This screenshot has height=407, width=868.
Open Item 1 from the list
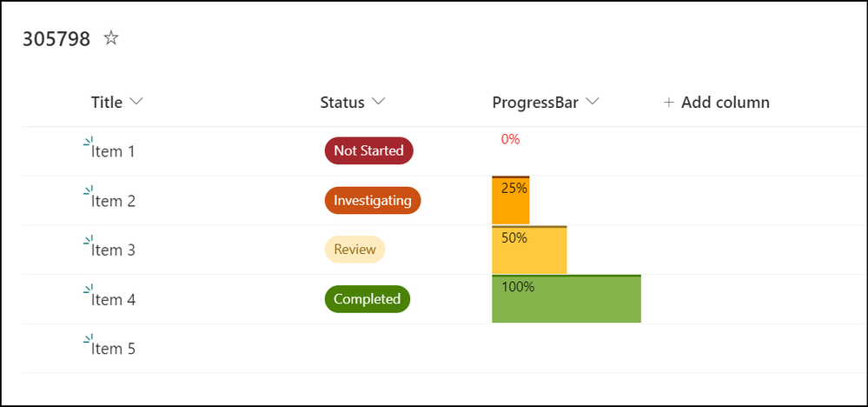113,151
